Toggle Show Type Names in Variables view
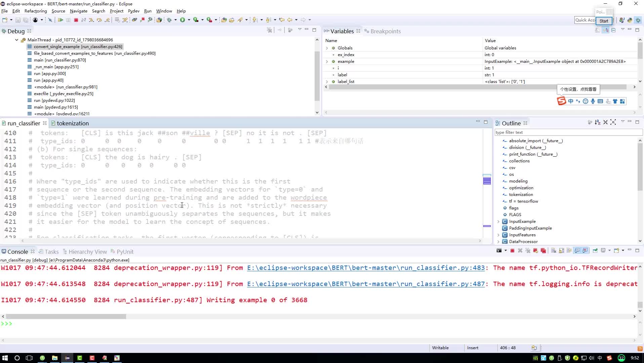 click(598, 30)
